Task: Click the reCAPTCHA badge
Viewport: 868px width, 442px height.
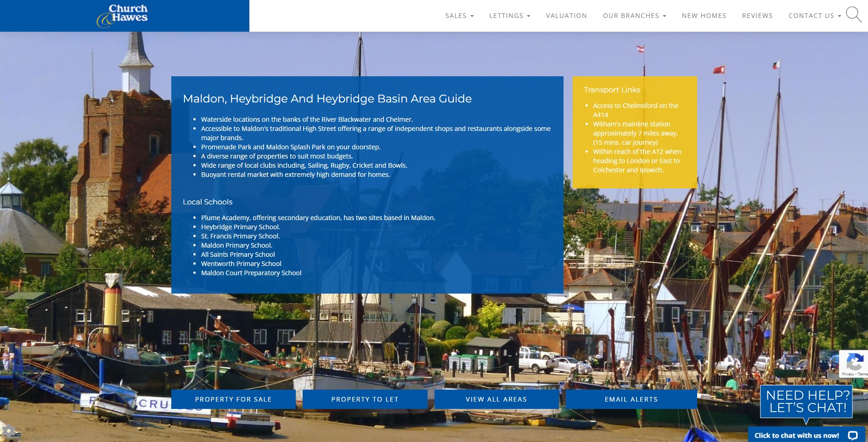Action: click(854, 363)
